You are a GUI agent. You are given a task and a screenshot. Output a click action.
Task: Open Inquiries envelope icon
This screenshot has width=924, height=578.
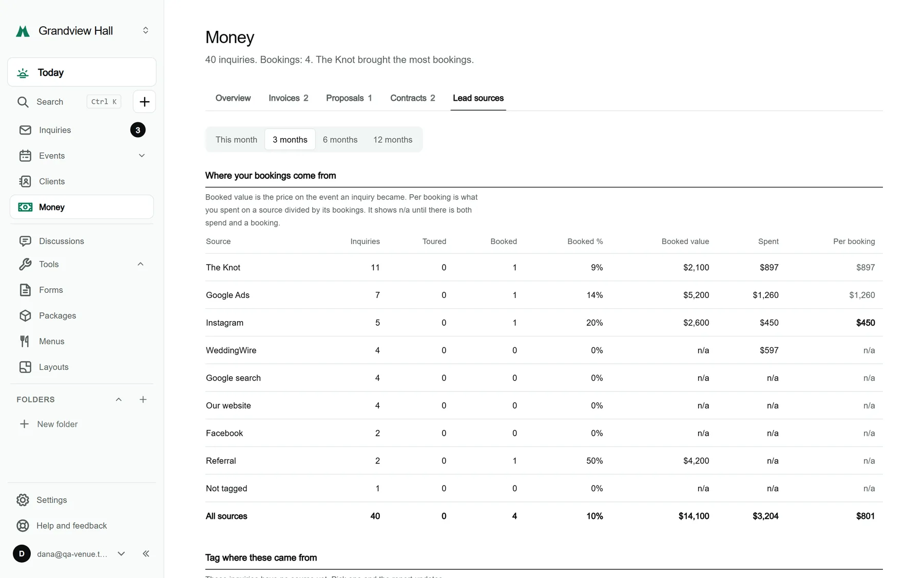[x=25, y=130]
